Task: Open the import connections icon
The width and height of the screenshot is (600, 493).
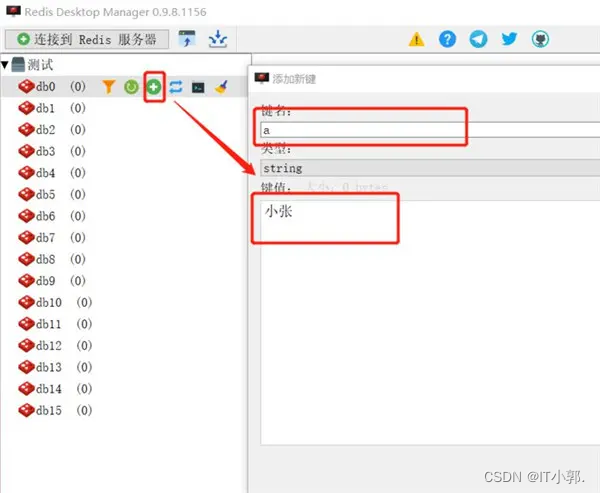Action: click(x=187, y=39)
